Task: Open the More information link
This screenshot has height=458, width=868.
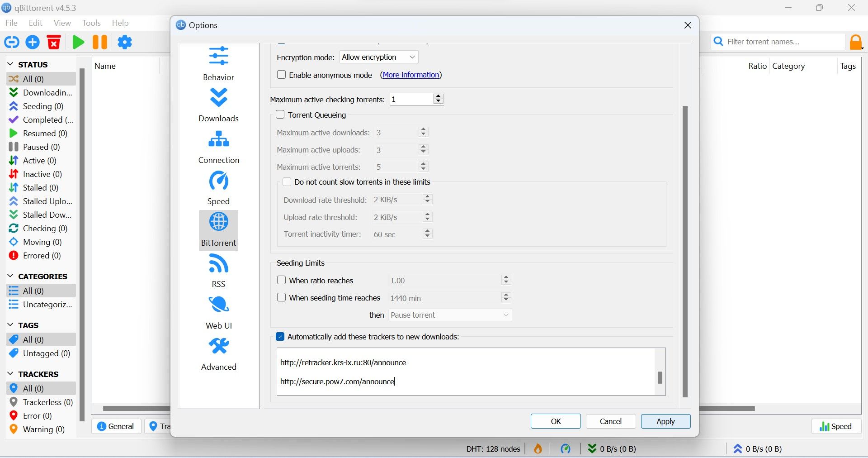Action: [x=411, y=75]
